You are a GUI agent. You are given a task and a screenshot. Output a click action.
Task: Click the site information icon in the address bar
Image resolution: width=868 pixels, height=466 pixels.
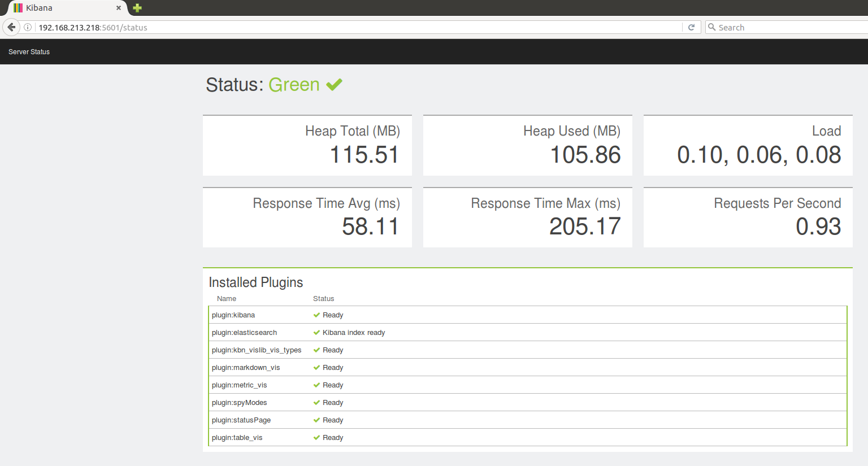coord(28,27)
